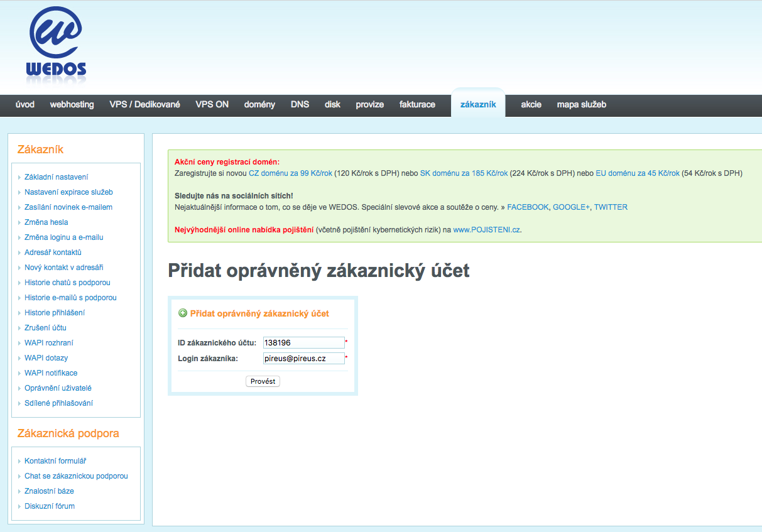The height and width of the screenshot is (532, 762).
Task: Open the FACEBOOK social link
Action: coord(528,207)
